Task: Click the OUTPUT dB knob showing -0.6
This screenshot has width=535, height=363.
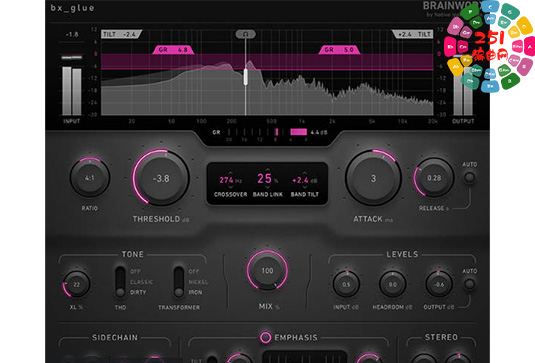Action: click(439, 284)
